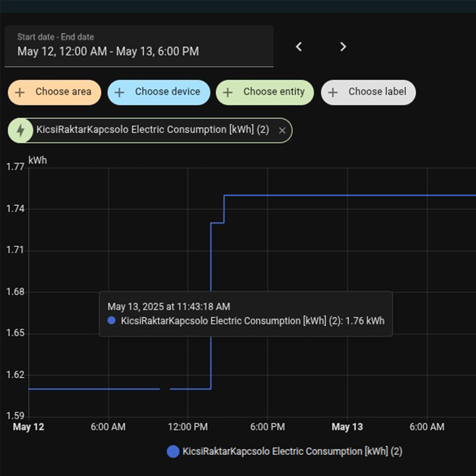
Task: Click the 1.62 y-axis label
Action: 15,375
